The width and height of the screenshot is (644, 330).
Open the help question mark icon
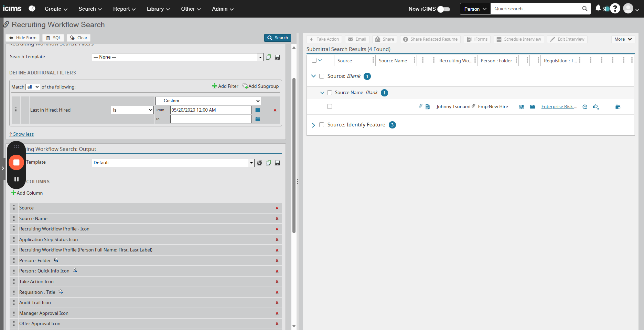(x=615, y=9)
